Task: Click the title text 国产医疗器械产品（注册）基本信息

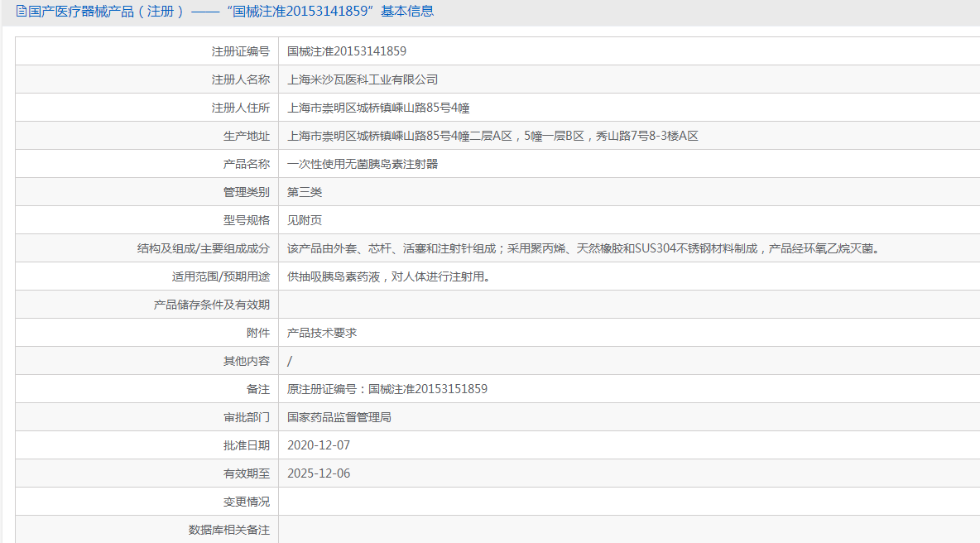Action: click(x=231, y=12)
